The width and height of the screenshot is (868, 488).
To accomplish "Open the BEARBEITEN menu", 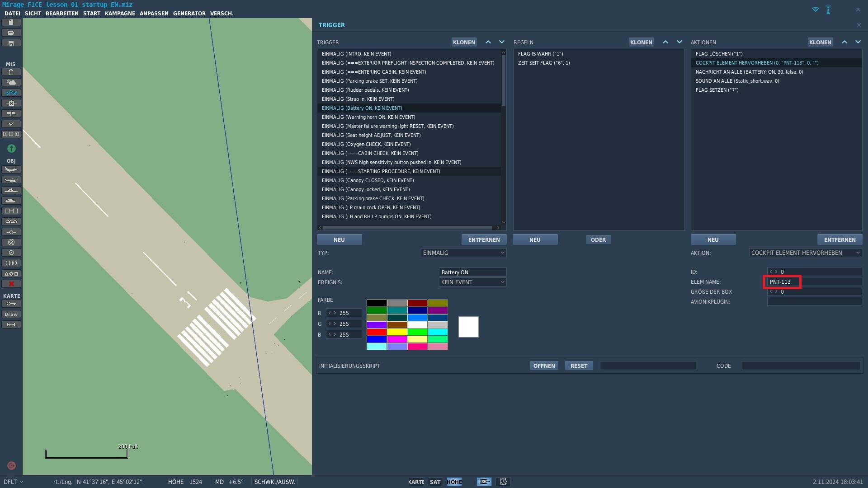I will point(62,14).
